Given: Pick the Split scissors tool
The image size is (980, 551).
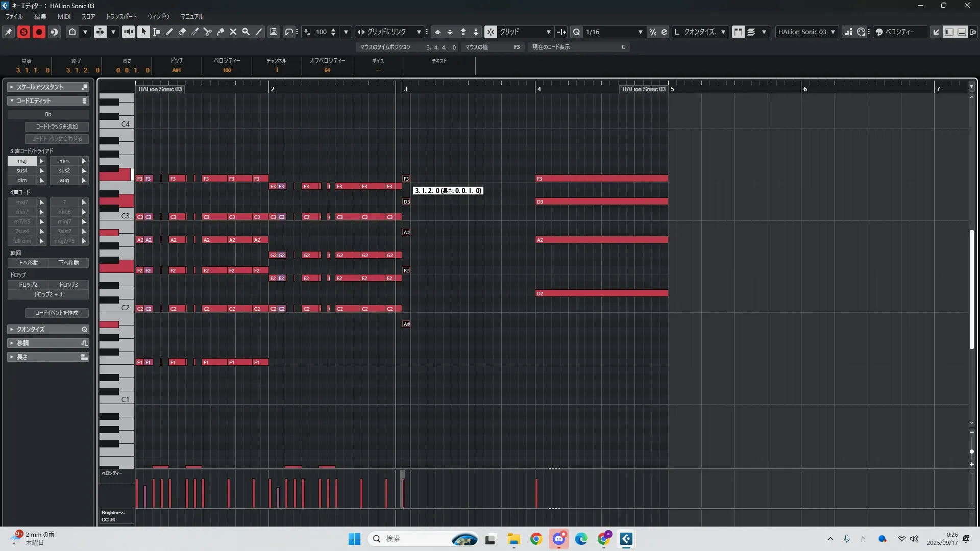Looking at the screenshot, I should pyautogui.click(x=208, y=32).
